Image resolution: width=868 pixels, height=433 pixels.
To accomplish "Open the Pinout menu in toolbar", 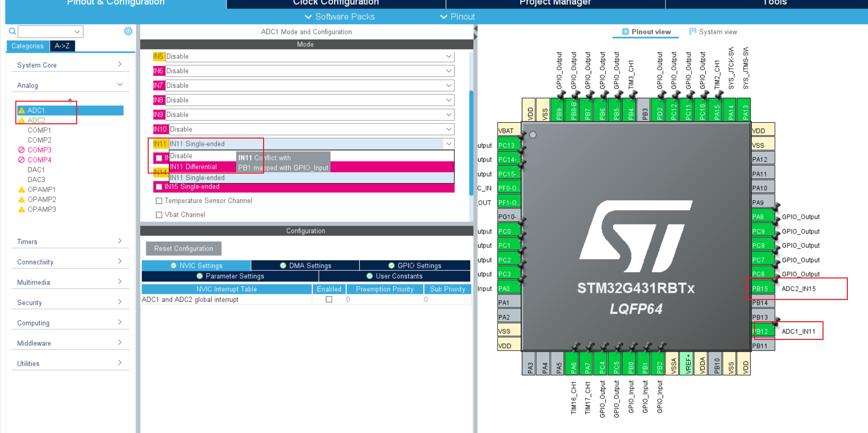I will click(457, 17).
